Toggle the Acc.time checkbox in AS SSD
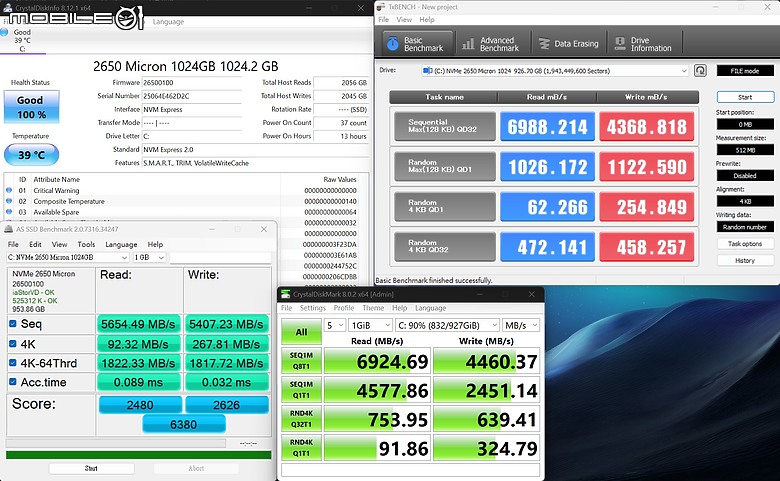This screenshot has height=481, width=780. pos(12,382)
